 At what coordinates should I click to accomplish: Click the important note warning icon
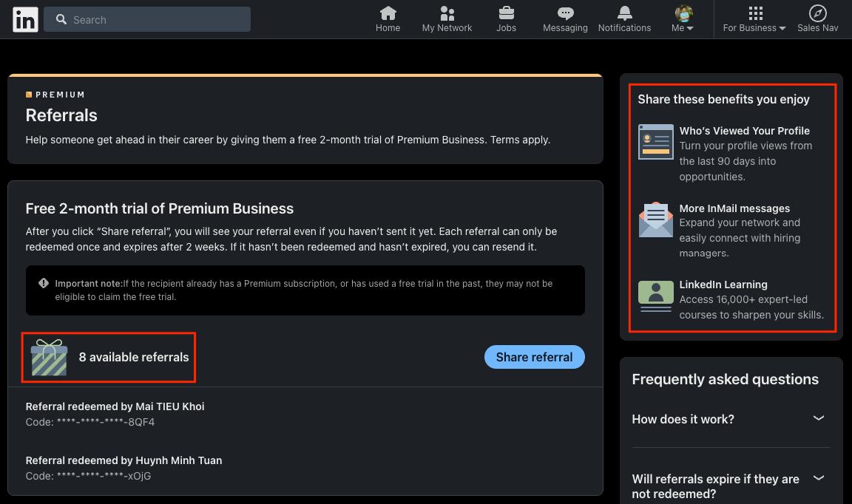44,283
